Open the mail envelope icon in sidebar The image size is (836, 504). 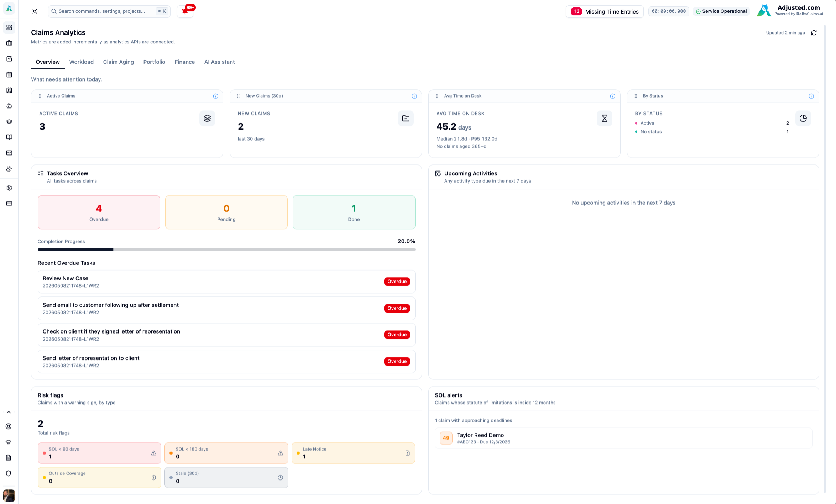click(x=9, y=153)
